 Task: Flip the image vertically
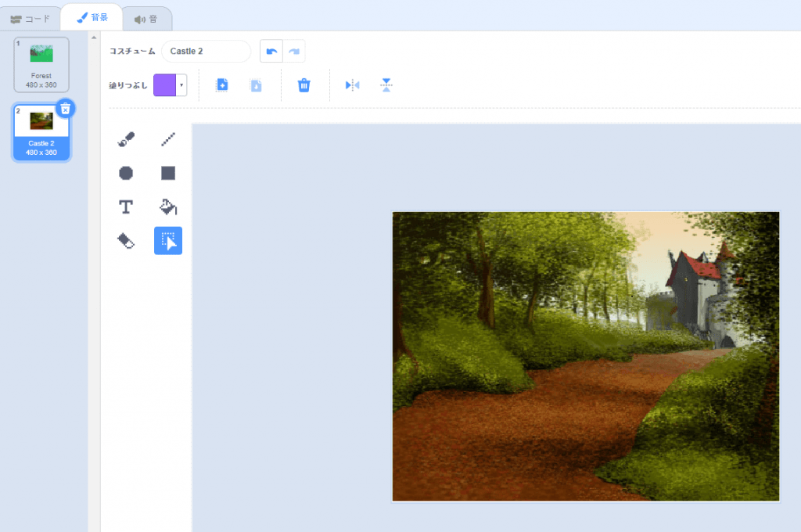pos(386,85)
